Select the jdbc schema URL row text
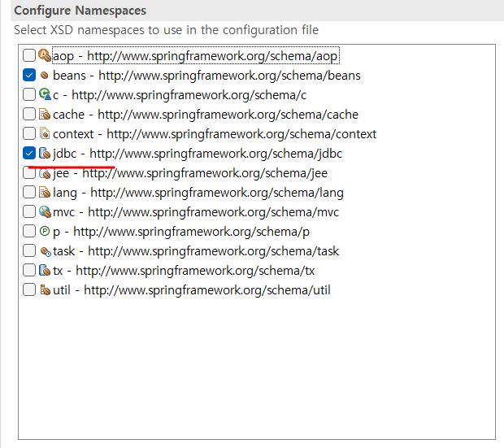This screenshot has width=504, height=448. 198,154
